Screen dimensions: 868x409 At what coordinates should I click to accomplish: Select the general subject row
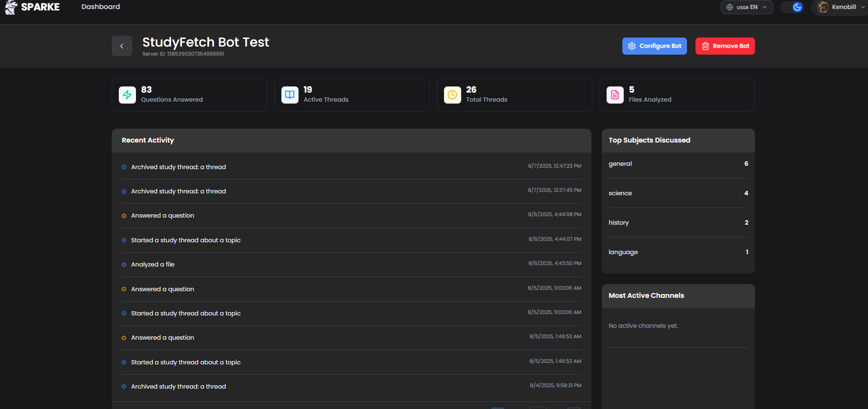[678, 164]
